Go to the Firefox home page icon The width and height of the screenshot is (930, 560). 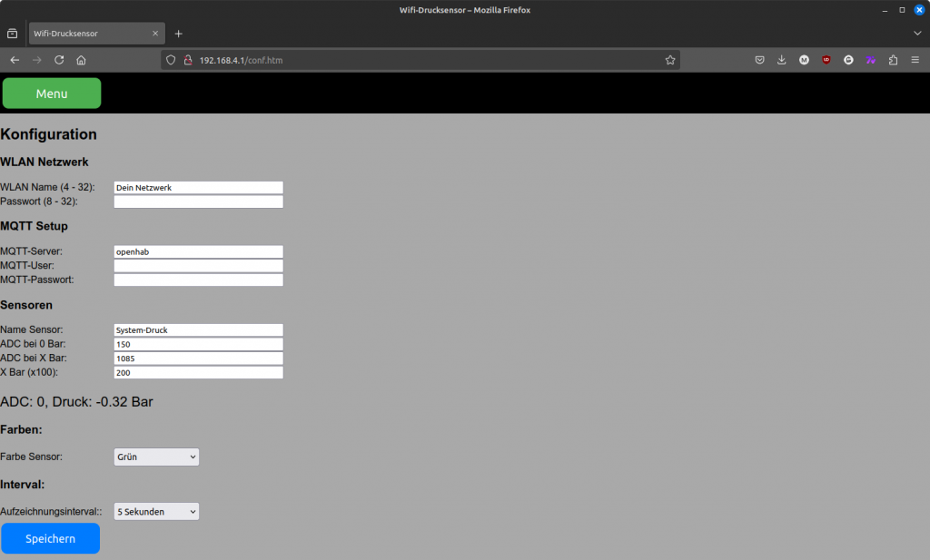(81, 60)
